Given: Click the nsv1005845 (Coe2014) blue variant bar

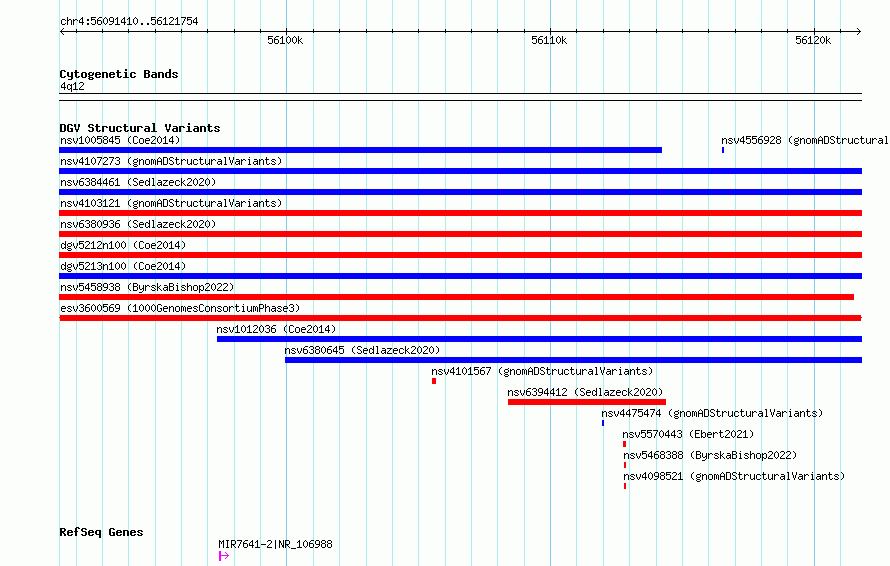Looking at the screenshot, I should click(x=360, y=150).
